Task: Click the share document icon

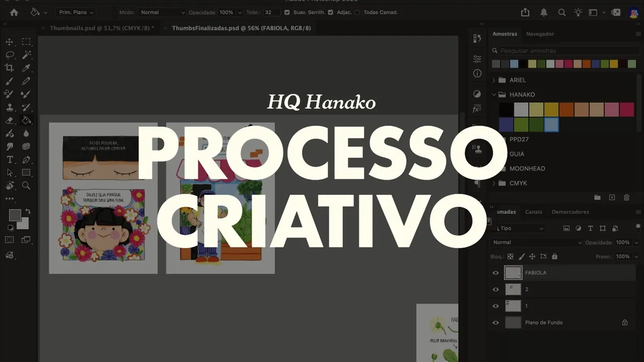Action: 525,12
